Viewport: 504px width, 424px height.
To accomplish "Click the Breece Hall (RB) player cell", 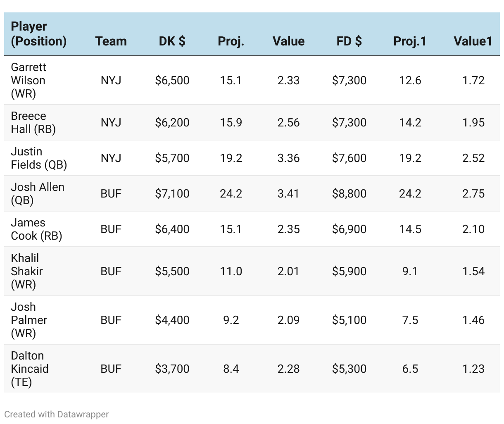I will tap(33, 122).
